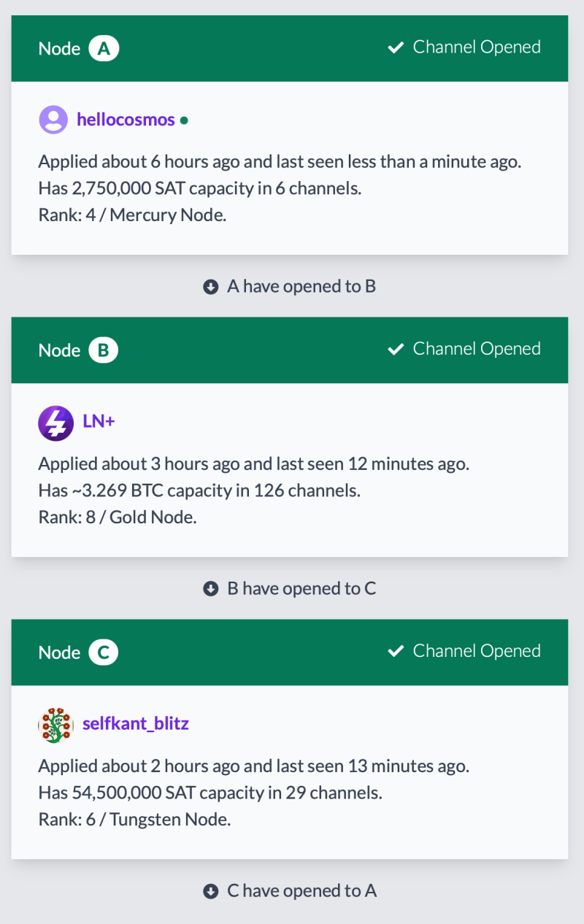Screen dimensions: 584x924
Task: Click the checkmark in Node C's Channel Opened status
Action: pyautogui.click(x=396, y=652)
